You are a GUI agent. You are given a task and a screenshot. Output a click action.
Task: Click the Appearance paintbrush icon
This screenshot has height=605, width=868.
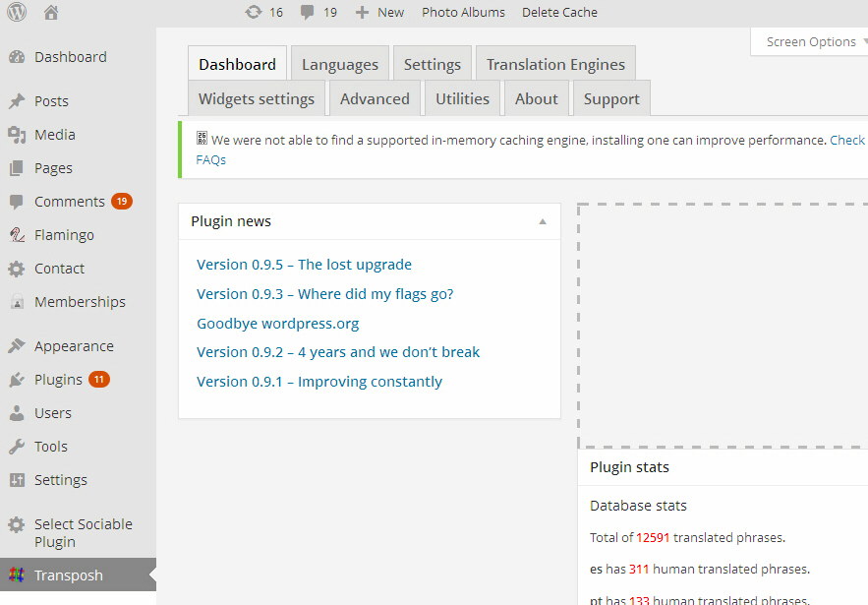(17, 346)
